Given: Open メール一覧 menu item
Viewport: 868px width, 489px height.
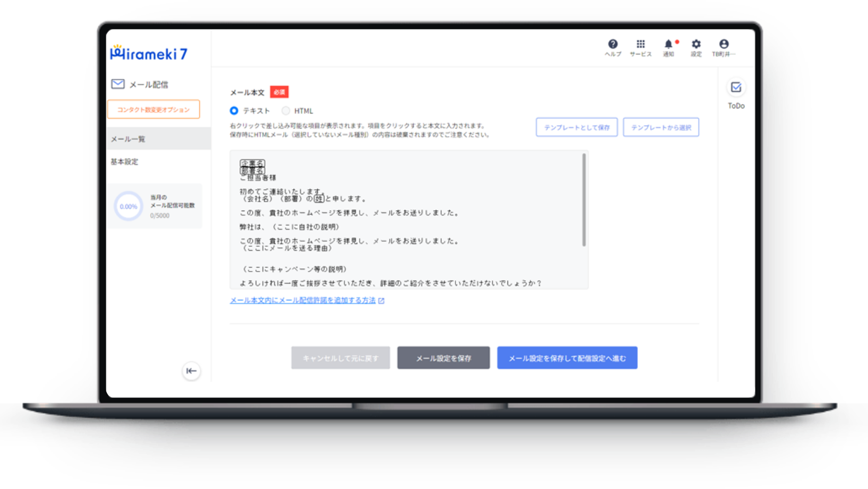Looking at the screenshot, I should click(127, 138).
